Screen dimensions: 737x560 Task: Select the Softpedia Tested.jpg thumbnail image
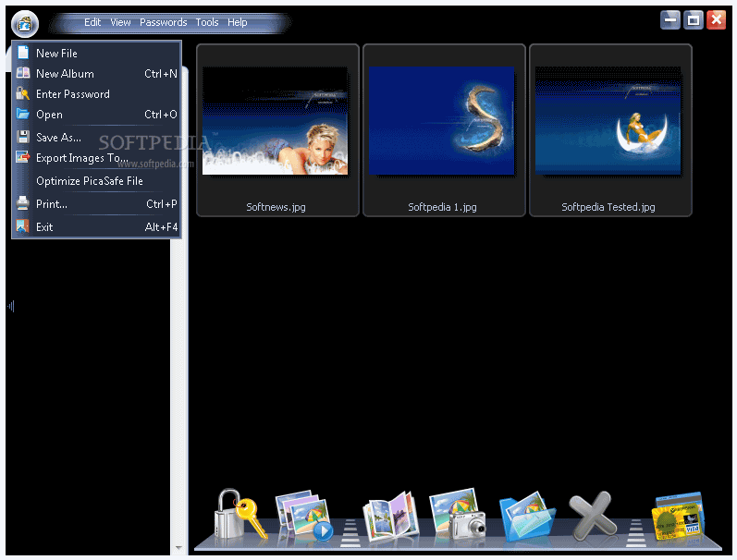[x=608, y=121]
